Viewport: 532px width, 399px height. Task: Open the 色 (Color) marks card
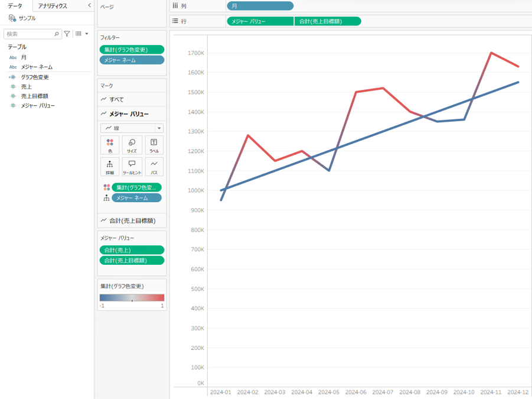[x=110, y=145]
